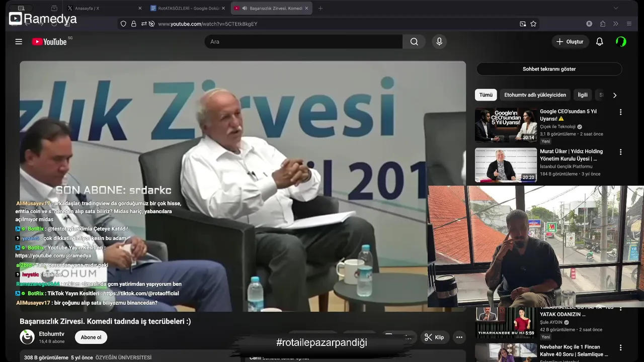Close the Başarısızlık Zirvesi tab
The width and height of the screenshot is (644, 362).
click(x=307, y=8)
